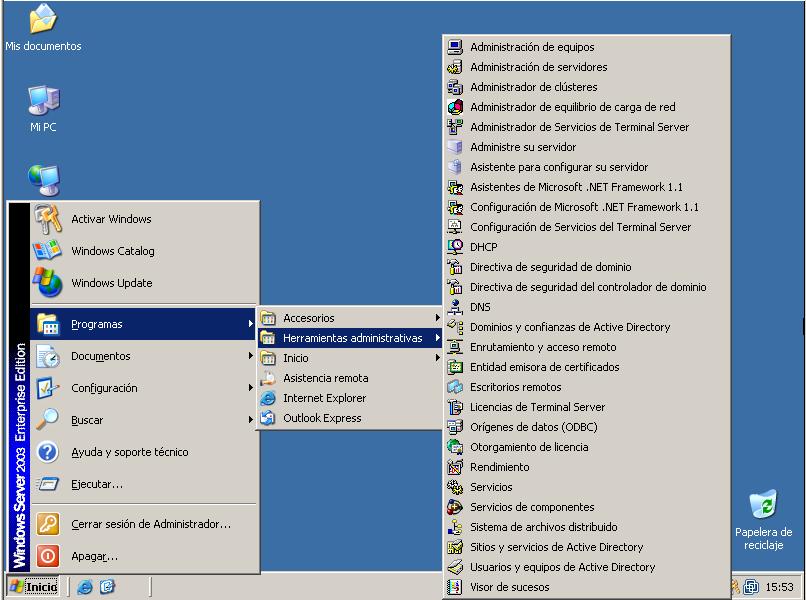The height and width of the screenshot is (600, 806).
Task: Click the taskbar clock showing 15:53
Action: (x=779, y=587)
